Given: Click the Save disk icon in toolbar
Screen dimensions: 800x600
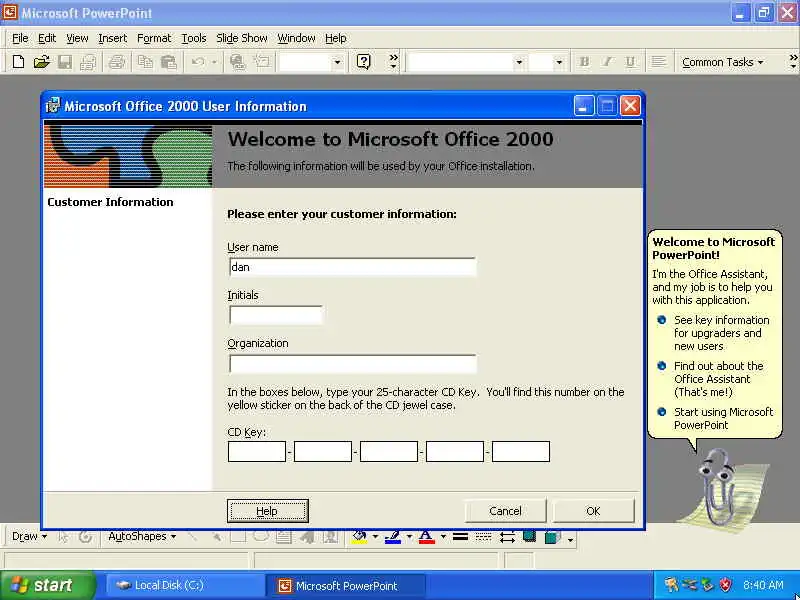Looking at the screenshot, I should [65, 62].
